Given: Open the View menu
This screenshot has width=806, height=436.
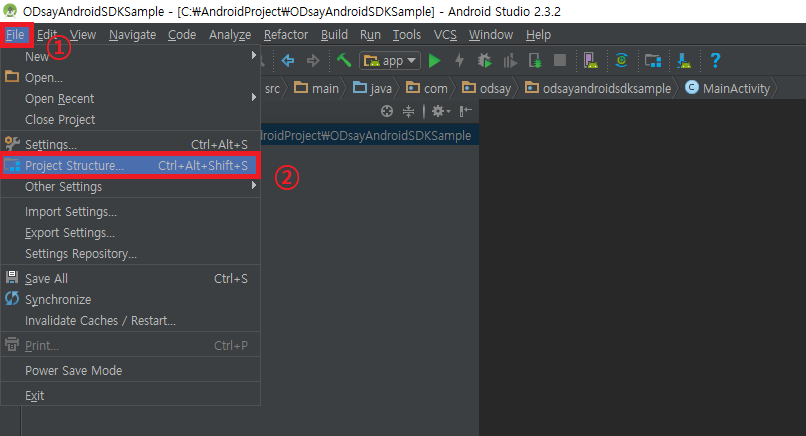Looking at the screenshot, I should pyautogui.click(x=83, y=34).
